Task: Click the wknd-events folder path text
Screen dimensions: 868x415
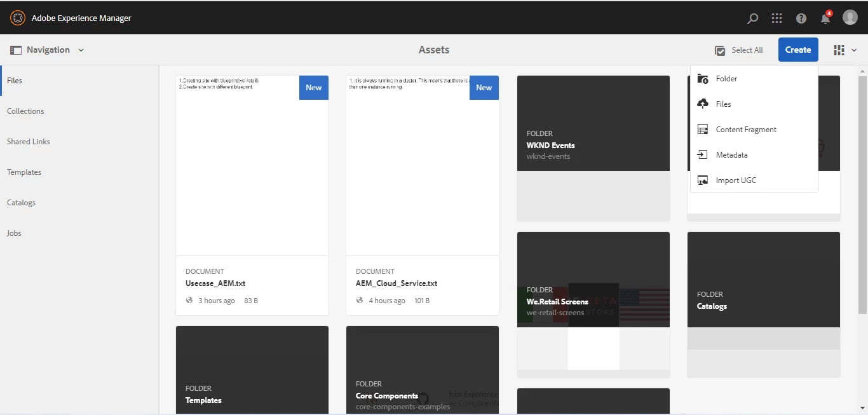Action: point(548,156)
